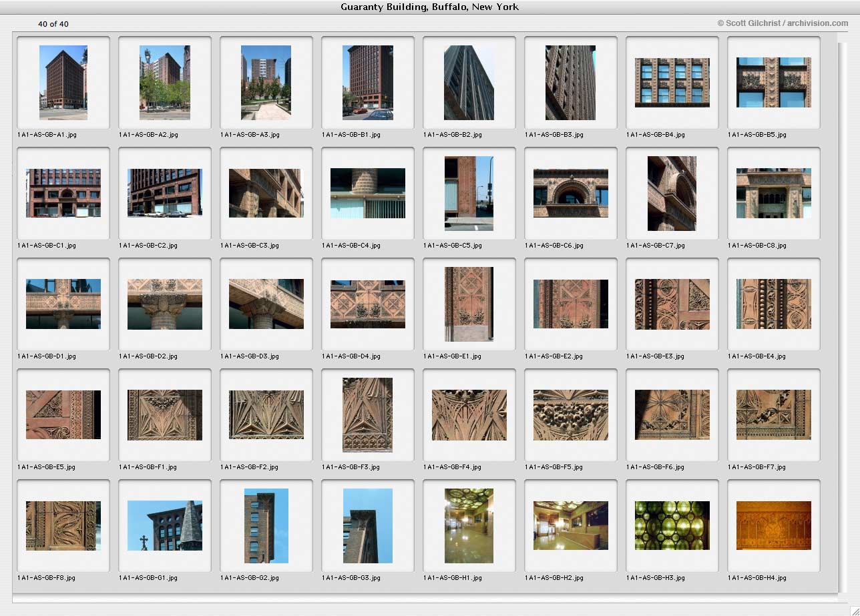Select thumbnail 1A1-AS-GB-G3.jpg
This screenshot has width=860, height=616.
(368, 526)
